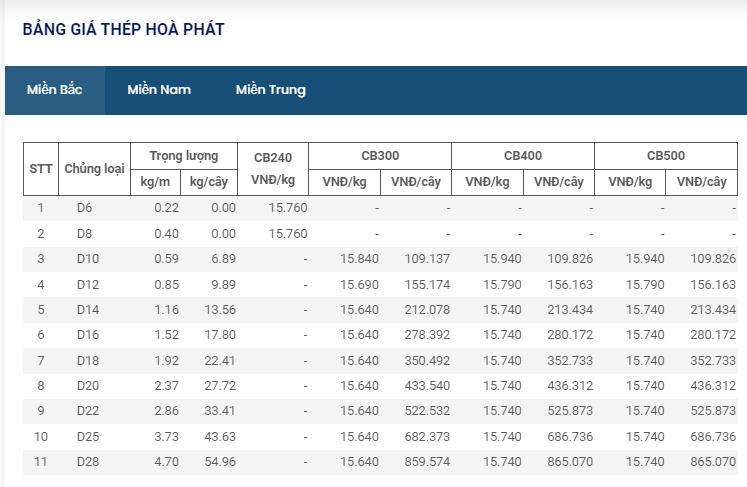Switch to the Miền Nam tab
This screenshot has width=747, height=487.
tap(159, 90)
